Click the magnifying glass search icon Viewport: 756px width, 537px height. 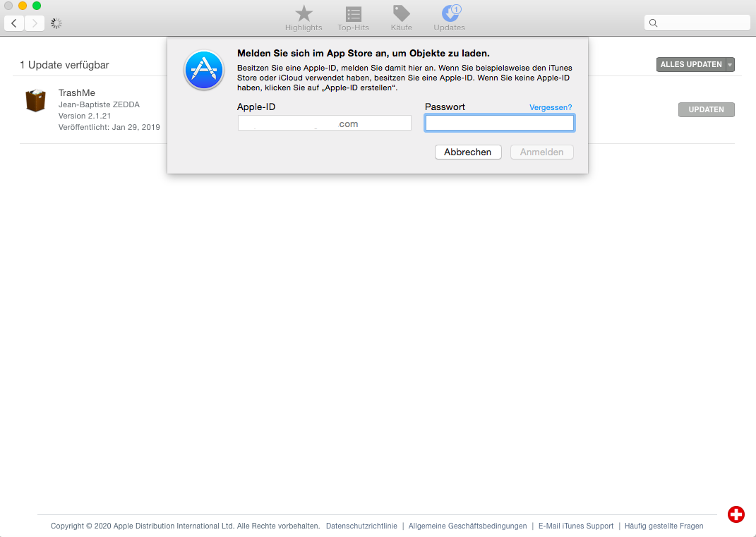[x=654, y=23]
